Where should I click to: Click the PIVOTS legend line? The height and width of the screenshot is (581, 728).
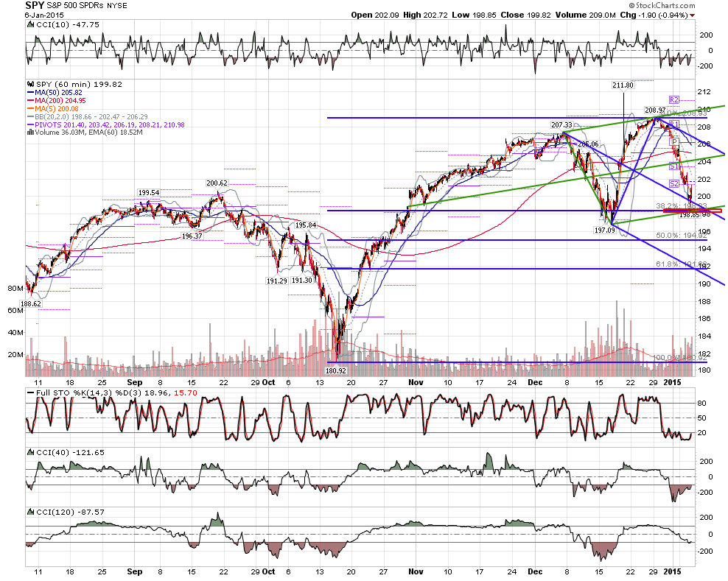point(106,125)
